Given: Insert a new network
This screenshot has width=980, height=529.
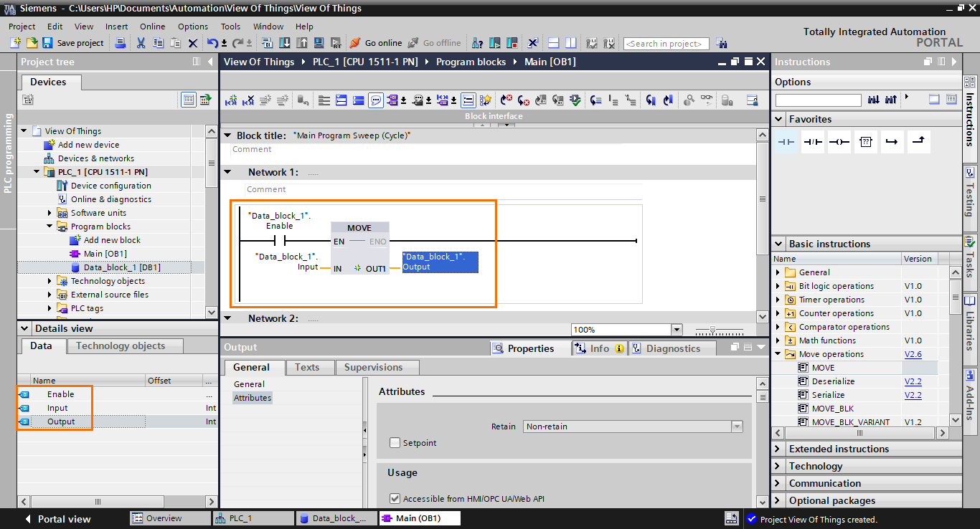Looking at the screenshot, I should (x=231, y=100).
